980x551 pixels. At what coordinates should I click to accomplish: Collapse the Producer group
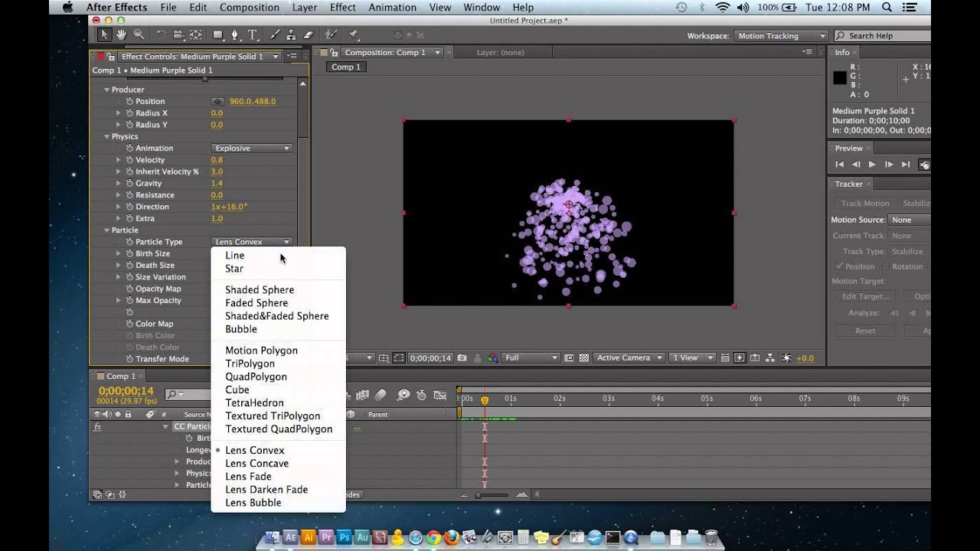click(x=106, y=90)
